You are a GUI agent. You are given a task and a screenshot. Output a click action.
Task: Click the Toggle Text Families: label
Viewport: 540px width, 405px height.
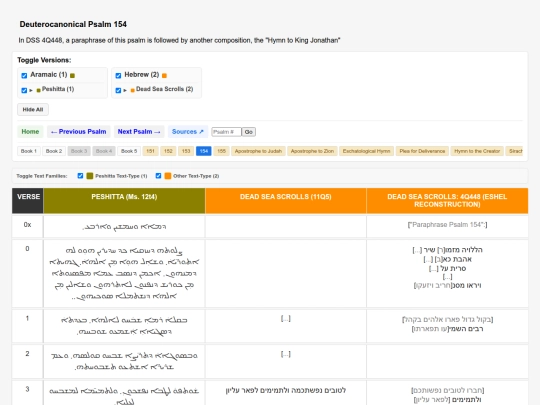click(x=42, y=176)
